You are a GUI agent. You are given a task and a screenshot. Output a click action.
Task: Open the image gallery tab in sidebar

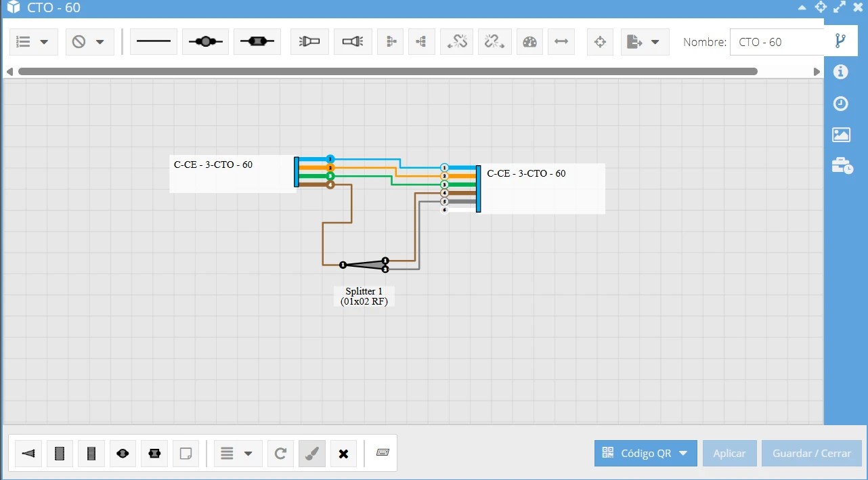pyautogui.click(x=841, y=135)
